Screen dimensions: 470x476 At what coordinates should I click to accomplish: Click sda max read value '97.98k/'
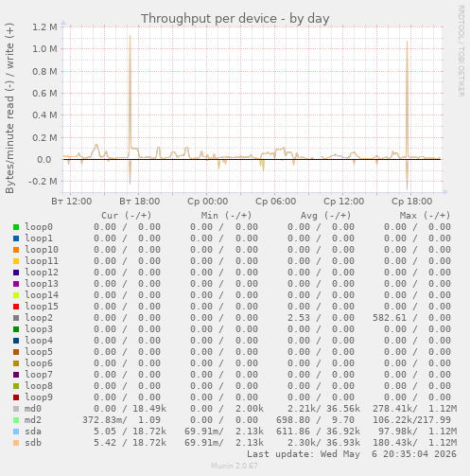tap(398, 432)
